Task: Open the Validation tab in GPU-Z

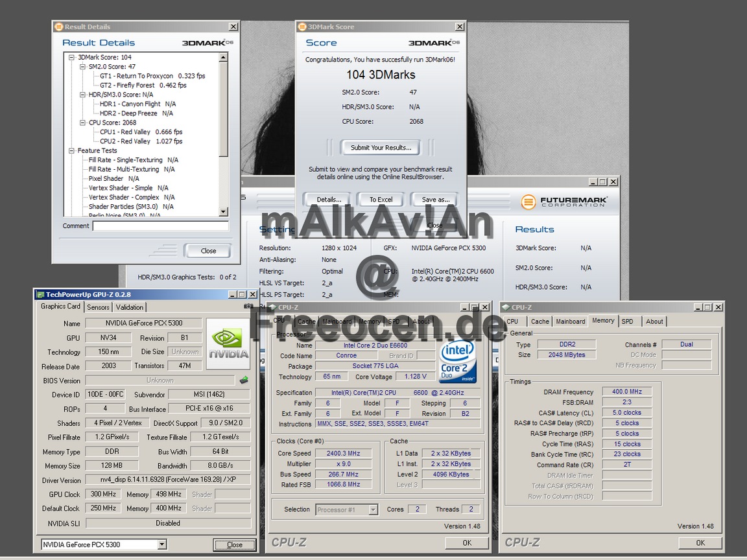Action: point(130,307)
